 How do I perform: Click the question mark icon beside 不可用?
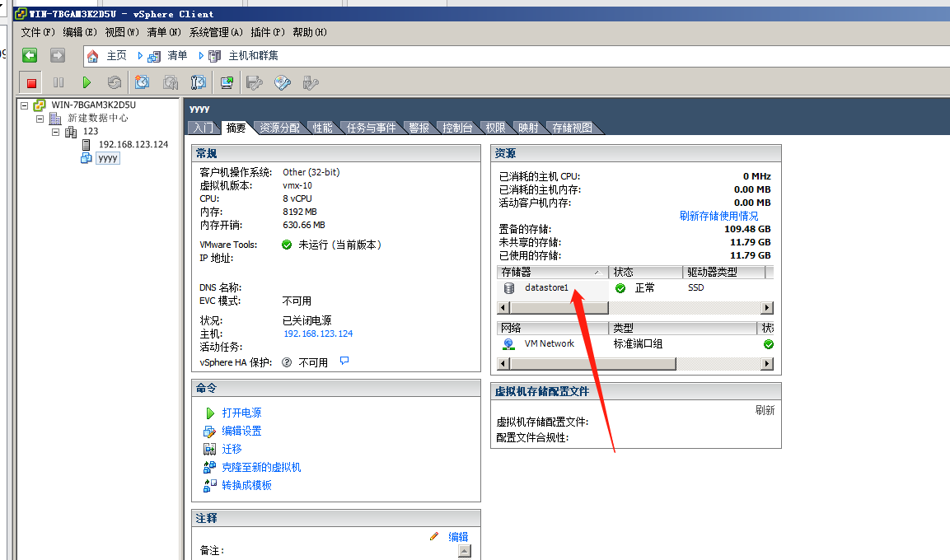[288, 362]
